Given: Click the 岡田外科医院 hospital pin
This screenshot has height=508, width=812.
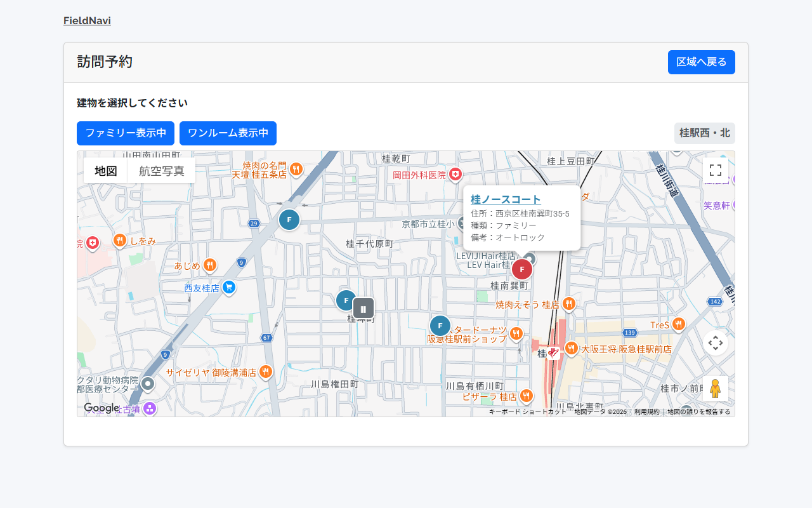Looking at the screenshot, I should 455,174.
